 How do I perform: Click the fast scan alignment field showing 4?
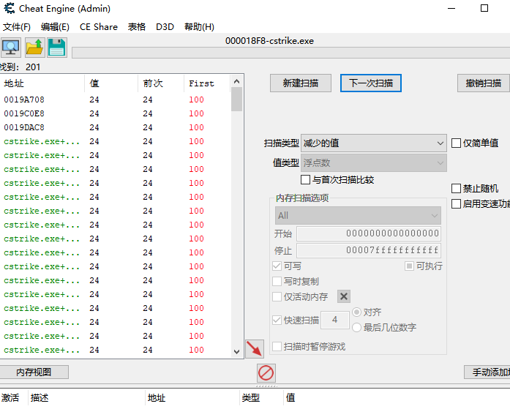coord(335,320)
